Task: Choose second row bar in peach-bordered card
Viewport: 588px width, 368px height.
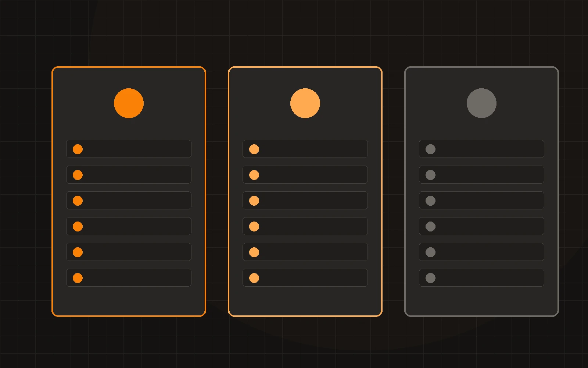Action: tap(305, 174)
